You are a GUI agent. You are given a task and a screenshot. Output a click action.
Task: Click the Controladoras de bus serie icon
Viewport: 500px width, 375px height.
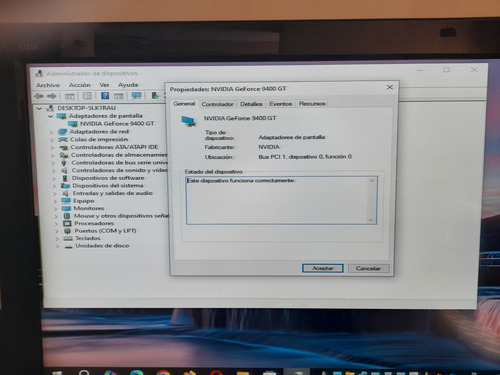[x=64, y=163]
